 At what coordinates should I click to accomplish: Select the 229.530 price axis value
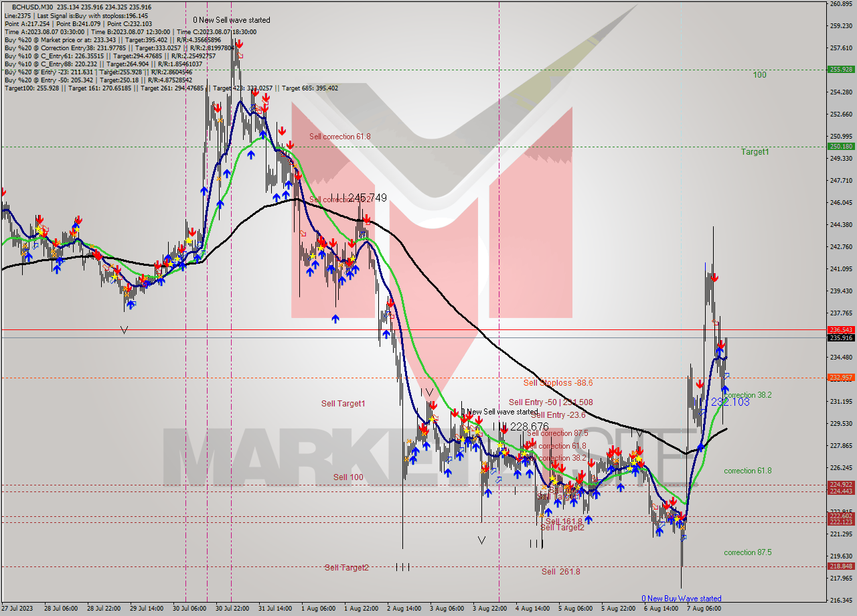[840, 423]
